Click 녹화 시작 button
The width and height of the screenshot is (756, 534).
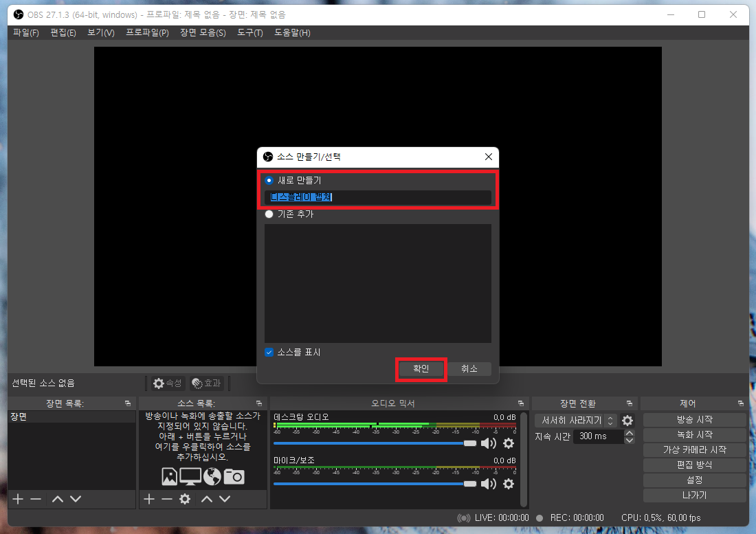694,435
